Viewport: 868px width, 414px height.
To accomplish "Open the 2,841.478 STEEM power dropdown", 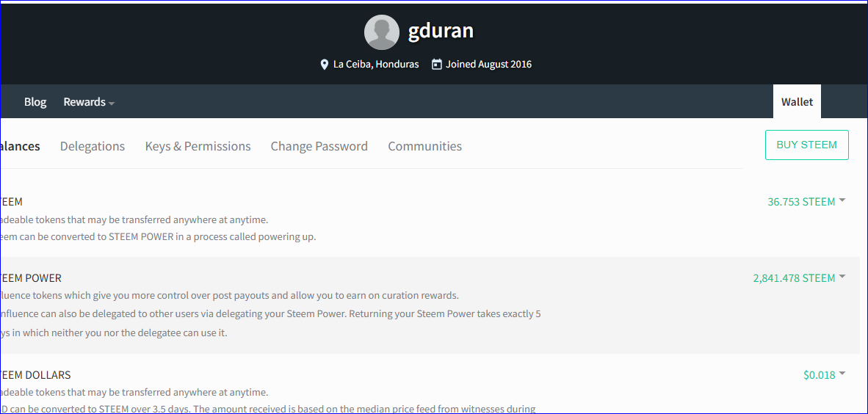I will [799, 278].
